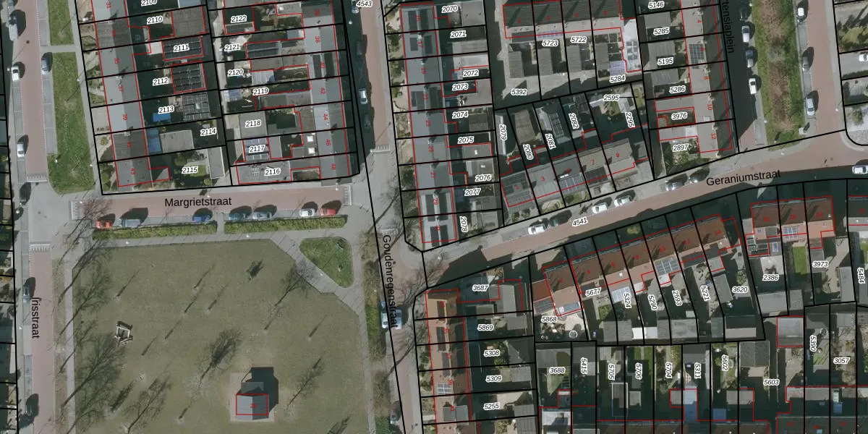The height and width of the screenshot is (434, 868).
Task: Select parcel 2115
Action: [x=190, y=170]
